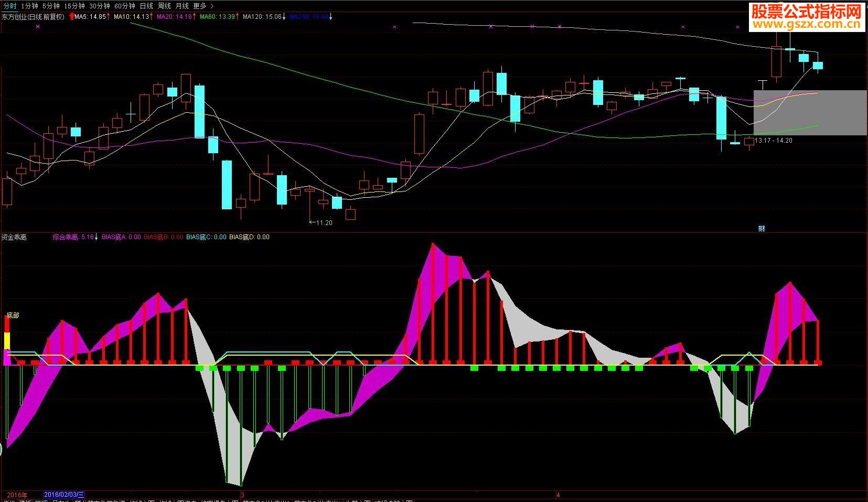This screenshot has height=502, width=868.
Task: Click the 11.20 low price label
Action: tap(324, 223)
